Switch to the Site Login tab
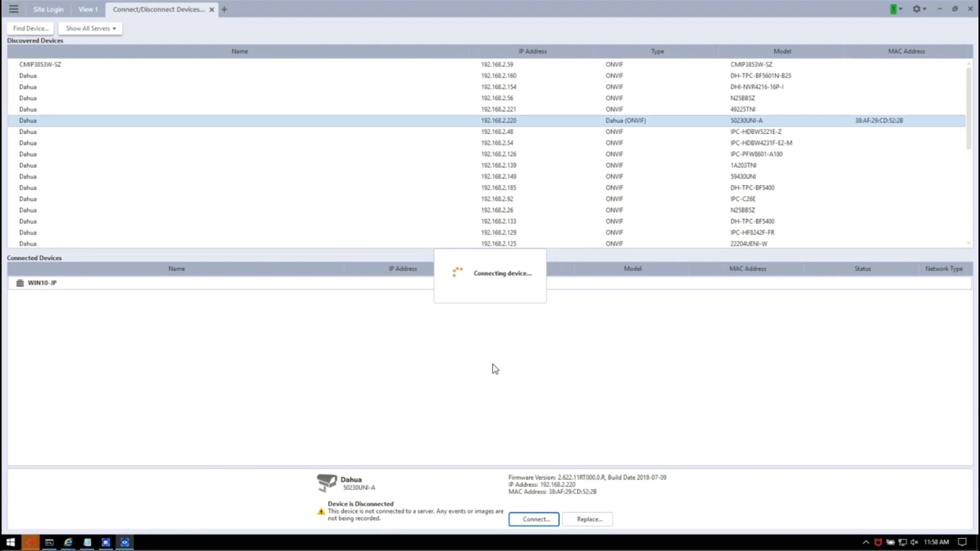Screen dimensions: 980x551 click(48, 9)
